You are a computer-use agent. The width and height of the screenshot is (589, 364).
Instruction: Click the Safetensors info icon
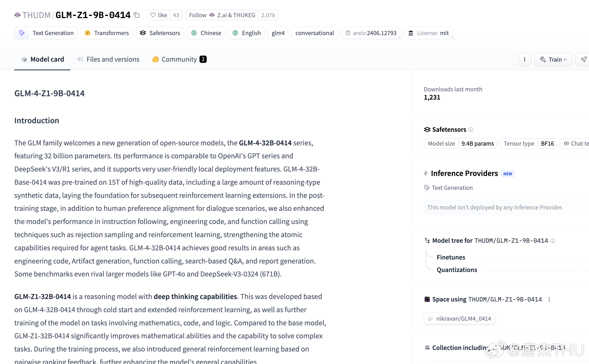471,130
